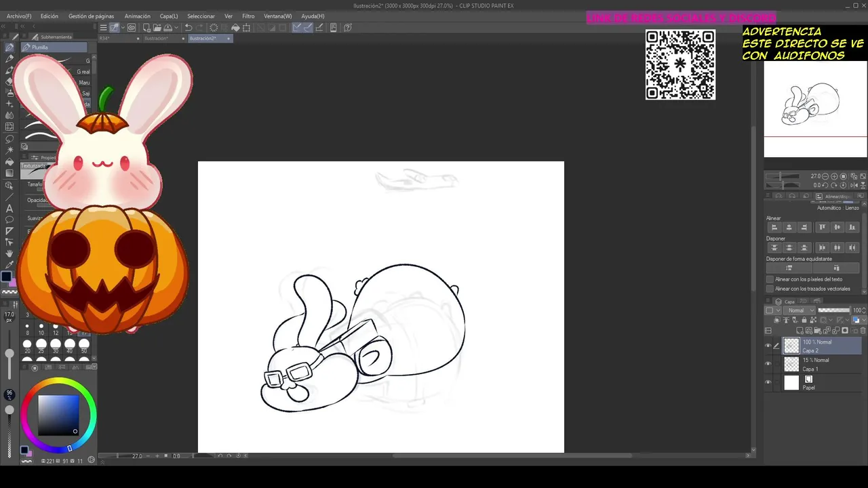Click the save icon in command bar
The height and width of the screenshot is (488, 868).
pos(167,28)
